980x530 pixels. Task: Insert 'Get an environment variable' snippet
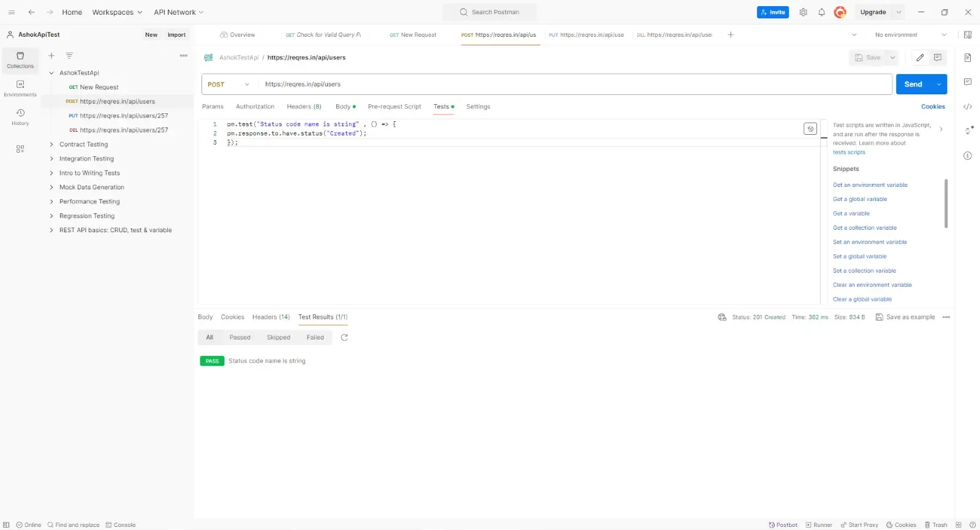tap(870, 185)
